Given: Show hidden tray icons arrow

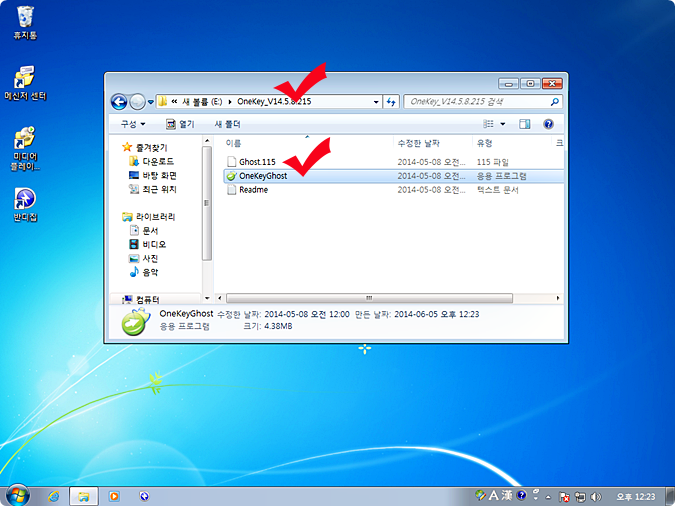Looking at the screenshot, I should [x=548, y=497].
